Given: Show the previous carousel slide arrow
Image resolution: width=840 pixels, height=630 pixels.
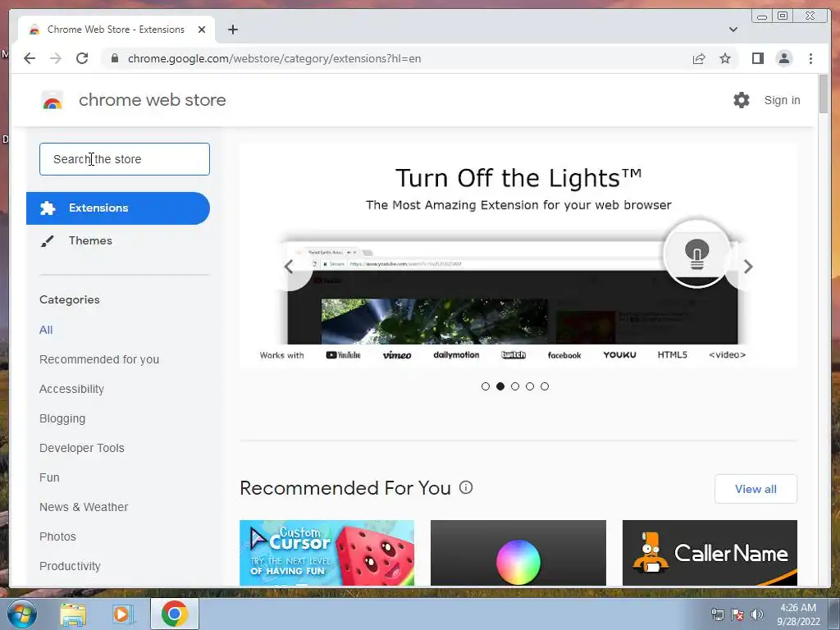Looking at the screenshot, I should pyautogui.click(x=289, y=267).
